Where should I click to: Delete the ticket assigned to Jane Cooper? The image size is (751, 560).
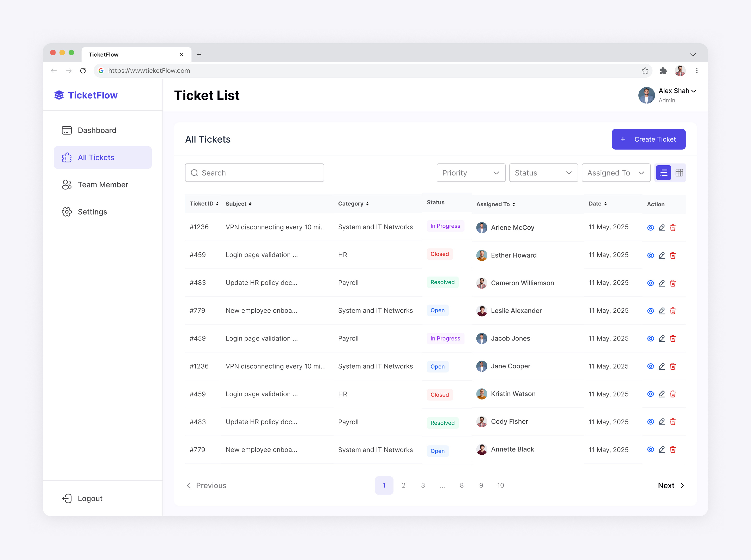[673, 367]
